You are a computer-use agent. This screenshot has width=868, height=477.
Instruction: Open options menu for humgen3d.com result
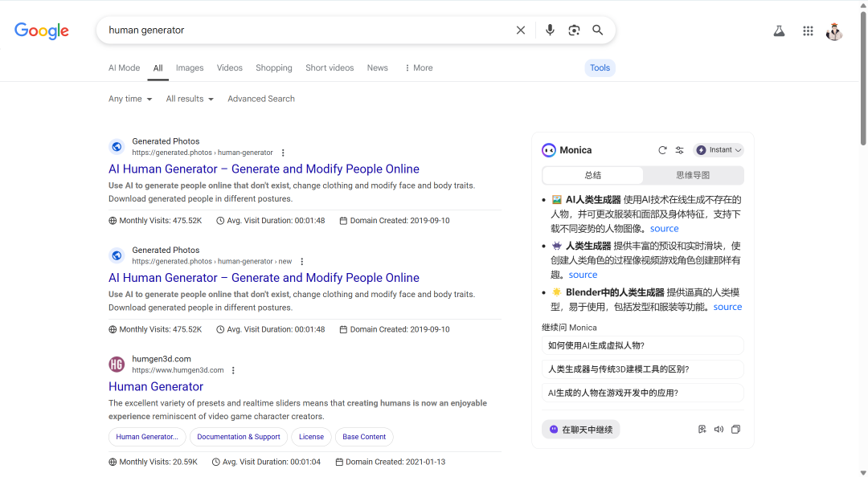[x=233, y=370]
